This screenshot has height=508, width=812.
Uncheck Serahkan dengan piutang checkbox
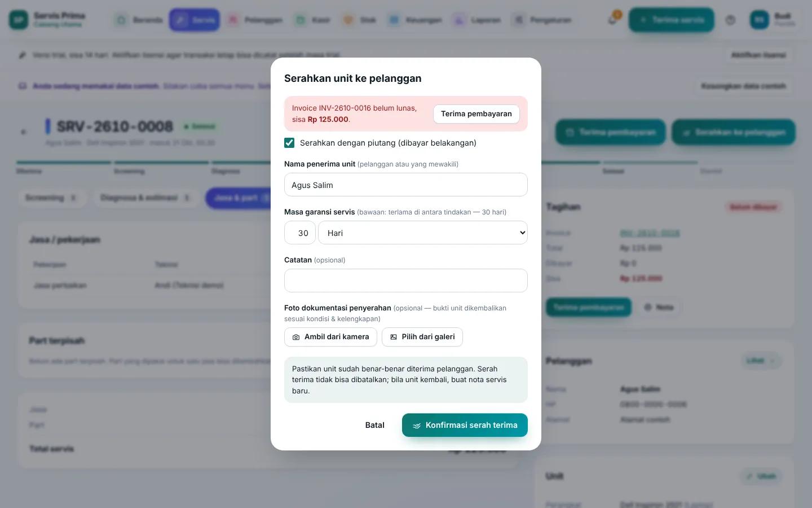pyautogui.click(x=289, y=143)
